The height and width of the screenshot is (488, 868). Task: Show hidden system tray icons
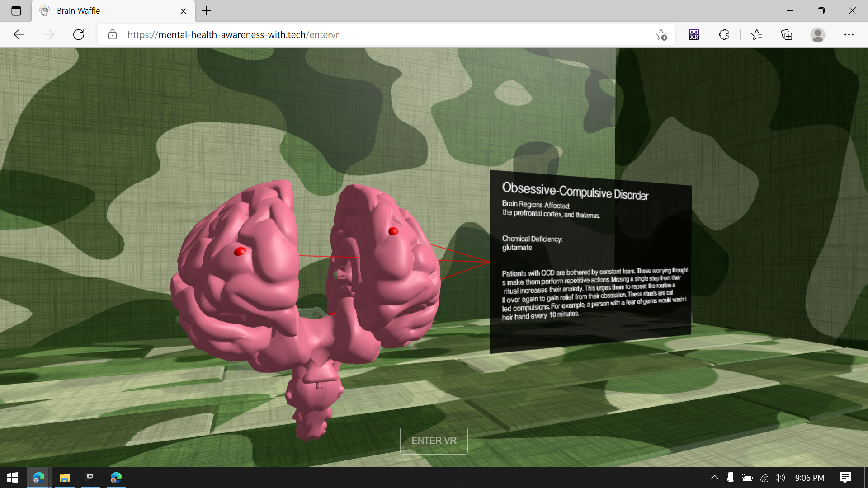coord(714,478)
